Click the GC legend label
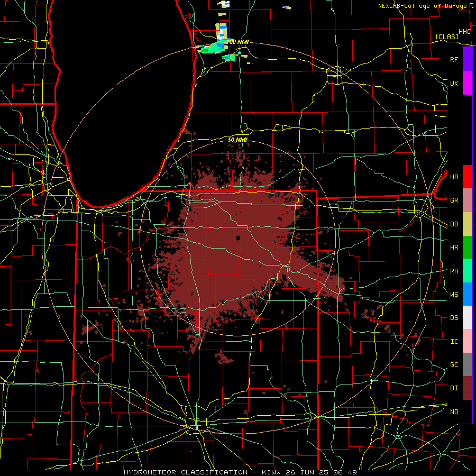 pyautogui.click(x=454, y=364)
